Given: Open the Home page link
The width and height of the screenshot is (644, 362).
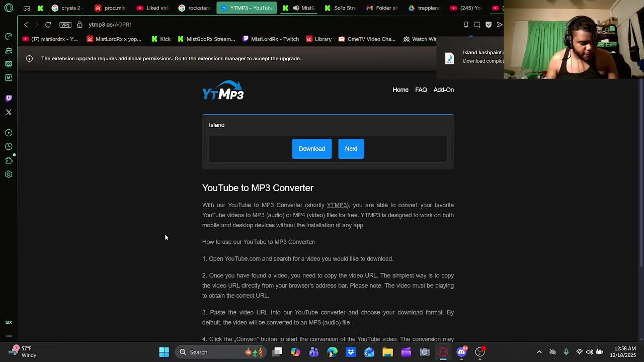Looking at the screenshot, I should tap(400, 90).
